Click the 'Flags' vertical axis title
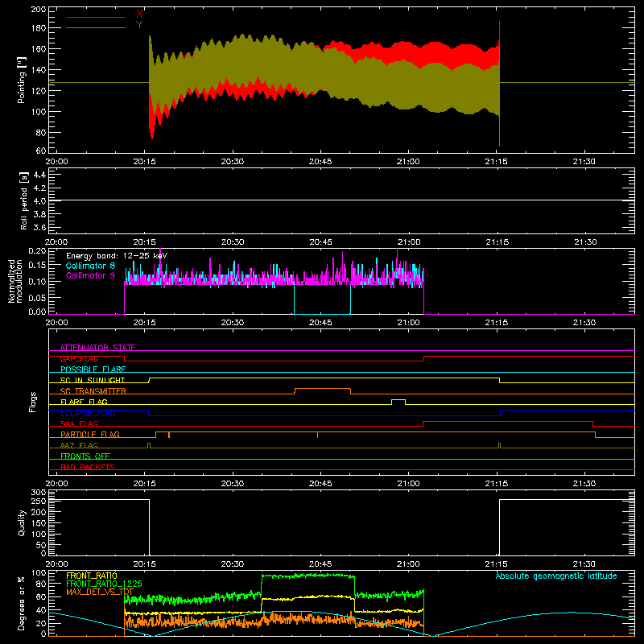This screenshot has width=644, height=644. click(33, 402)
